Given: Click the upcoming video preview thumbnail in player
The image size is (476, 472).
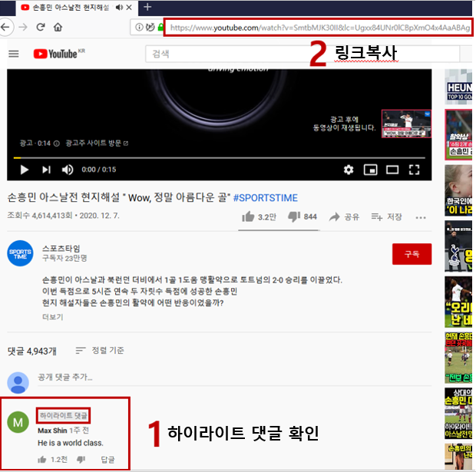Looking at the screenshot, I should (x=406, y=124).
